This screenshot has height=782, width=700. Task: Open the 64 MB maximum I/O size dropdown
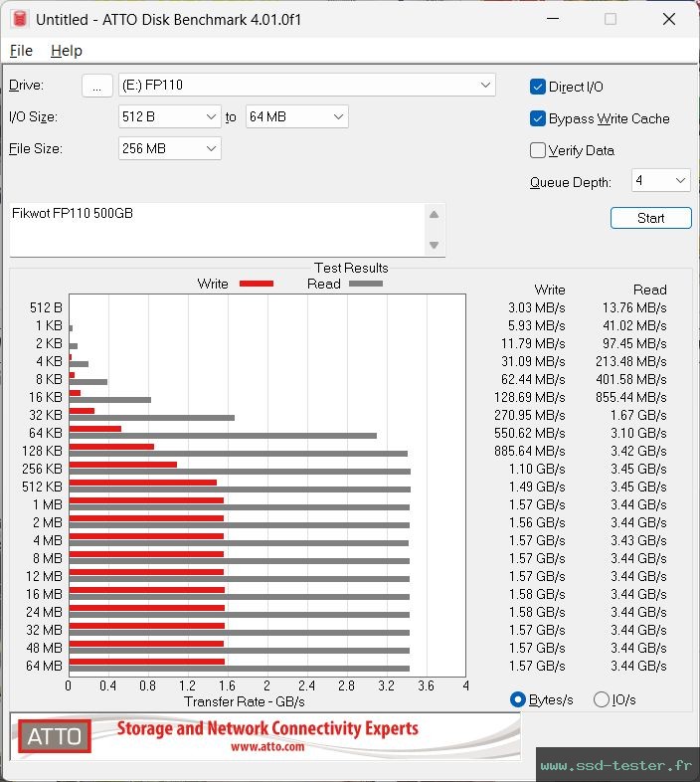(x=296, y=116)
